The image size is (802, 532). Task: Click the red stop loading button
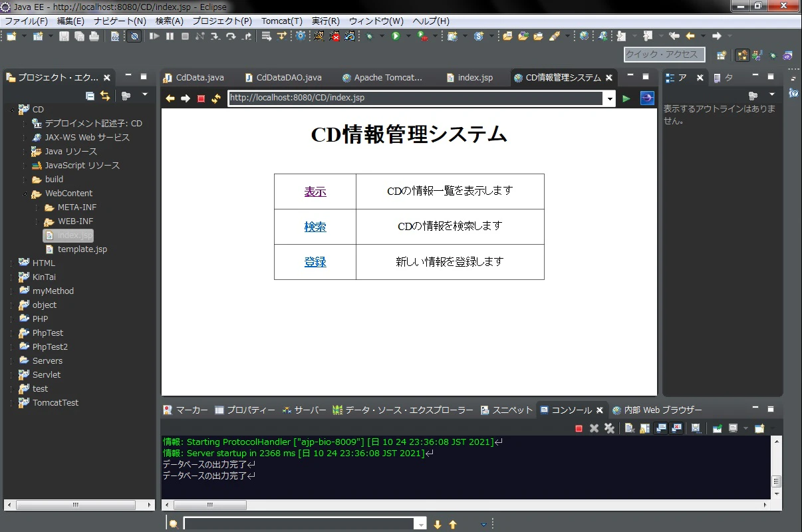(201, 98)
